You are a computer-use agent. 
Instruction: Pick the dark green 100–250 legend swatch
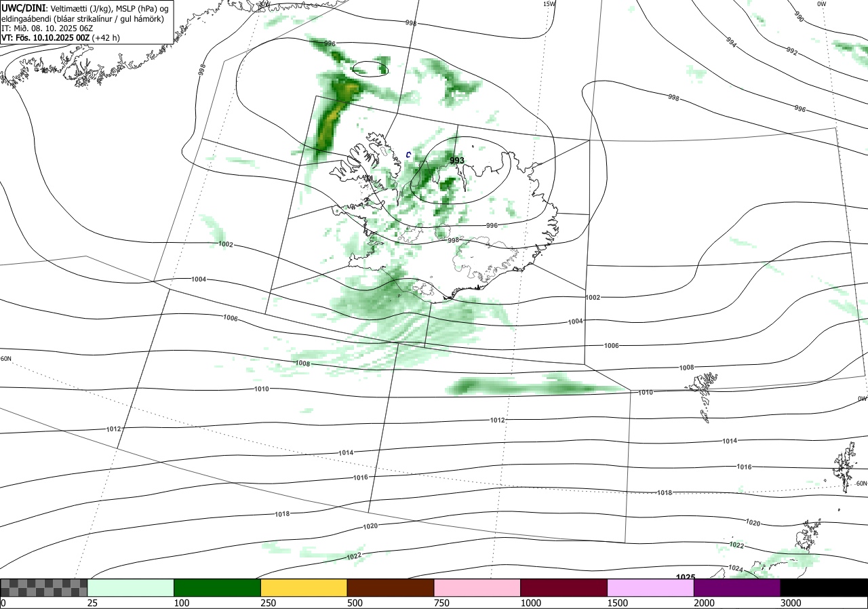[218, 587]
